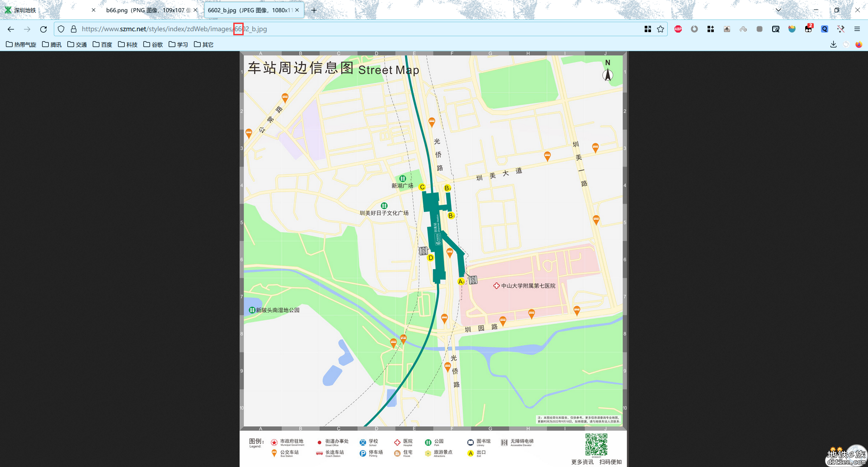This screenshot has height=467, width=868.
Task: Open the ABP adblocker extension
Action: point(678,29)
